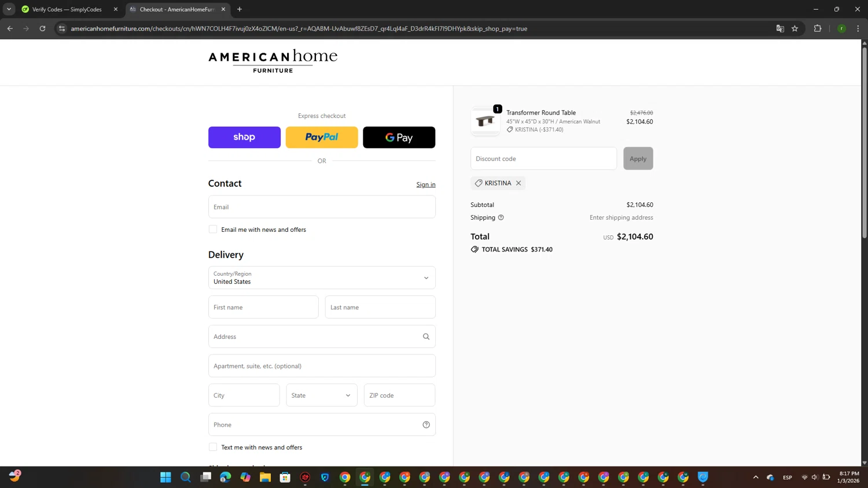Open the Chrome three-dot menu
The height and width of the screenshot is (488, 868).
click(858, 28)
